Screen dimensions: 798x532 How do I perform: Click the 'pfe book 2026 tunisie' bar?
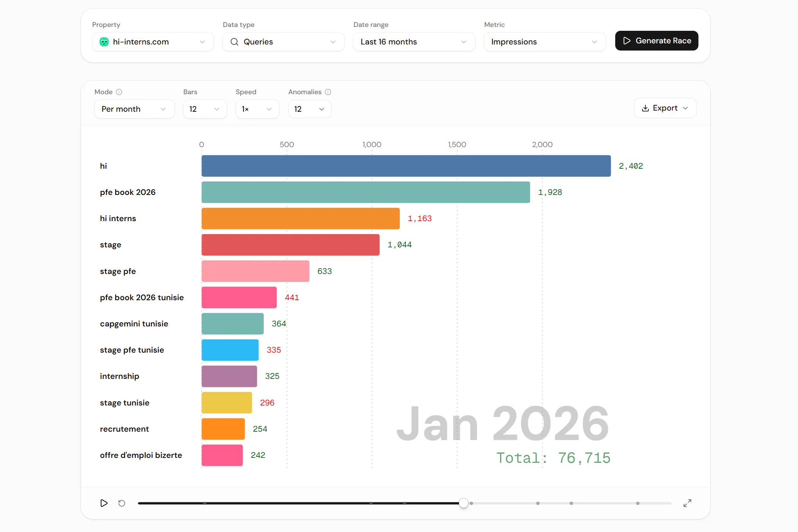coord(239,297)
